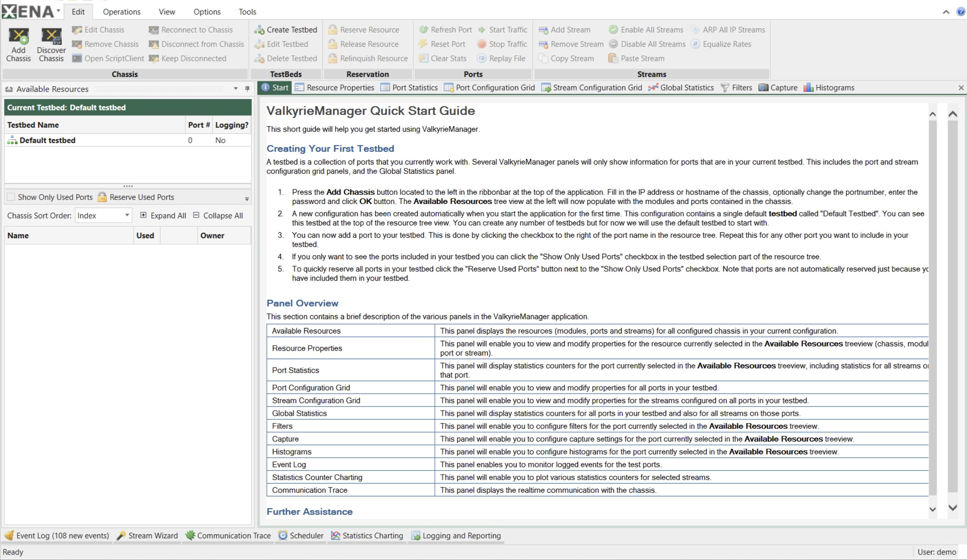Click Stop Traffic

(502, 44)
